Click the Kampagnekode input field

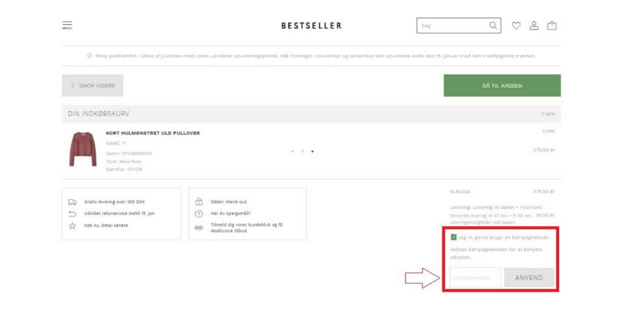pos(475,278)
